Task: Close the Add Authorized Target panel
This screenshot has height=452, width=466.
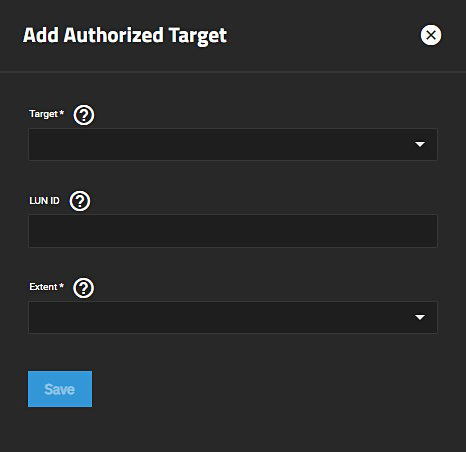Action: tap(431, 35)
